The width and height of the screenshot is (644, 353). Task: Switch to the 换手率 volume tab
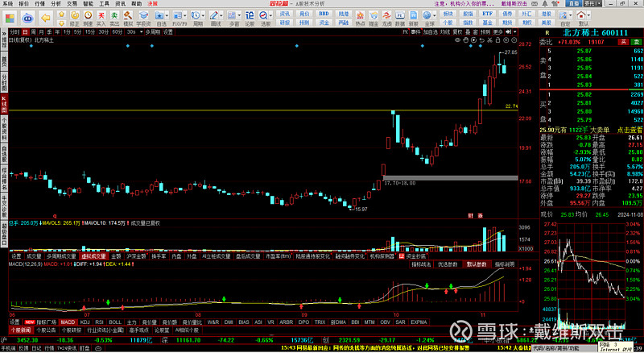(159, 256)
